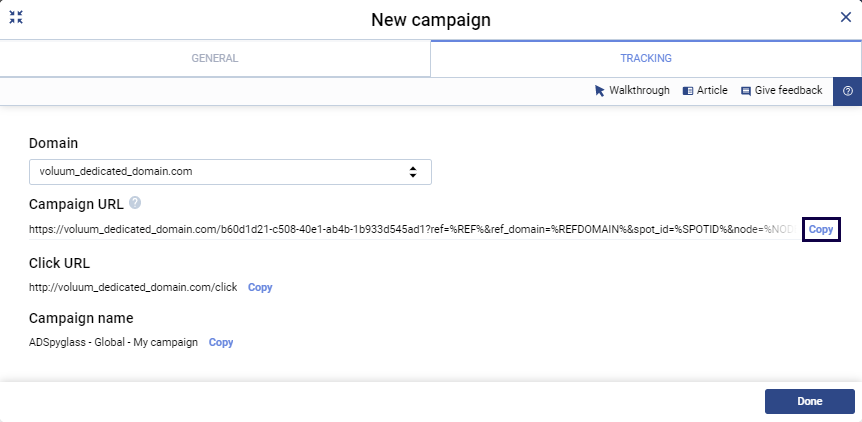Open the help question mark panel
The image size is (862, 422).
tap(847, 91)
